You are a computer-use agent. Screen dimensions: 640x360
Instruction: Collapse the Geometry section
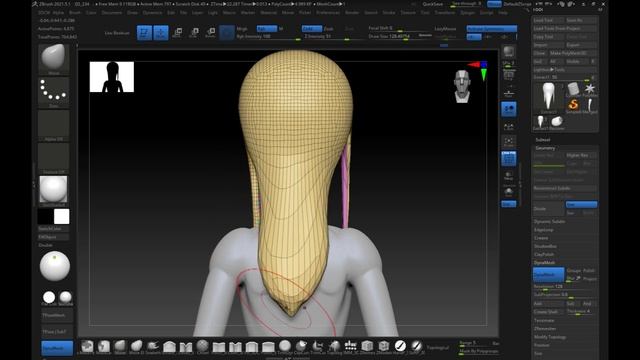click(x=545, y=148)
